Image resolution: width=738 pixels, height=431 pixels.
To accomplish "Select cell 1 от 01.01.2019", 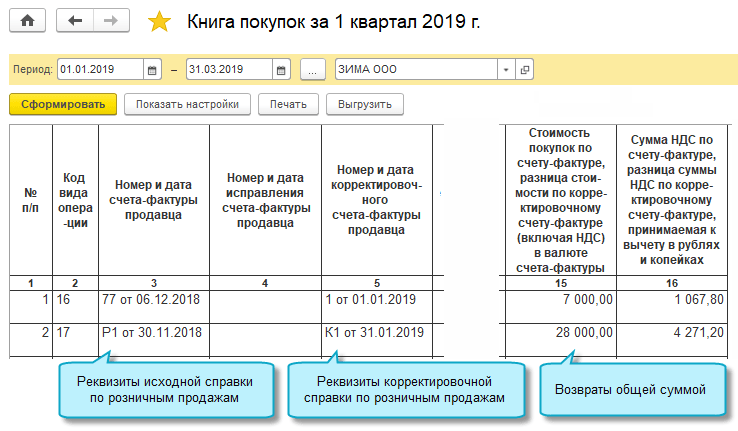I will click(x=377, y=307).
